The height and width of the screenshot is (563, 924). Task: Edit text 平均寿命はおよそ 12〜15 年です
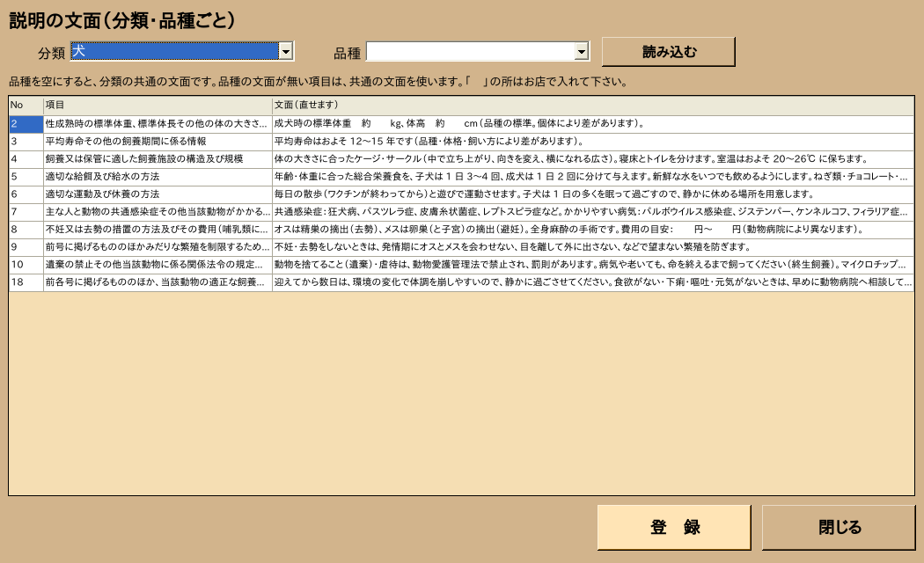point(593,142)
